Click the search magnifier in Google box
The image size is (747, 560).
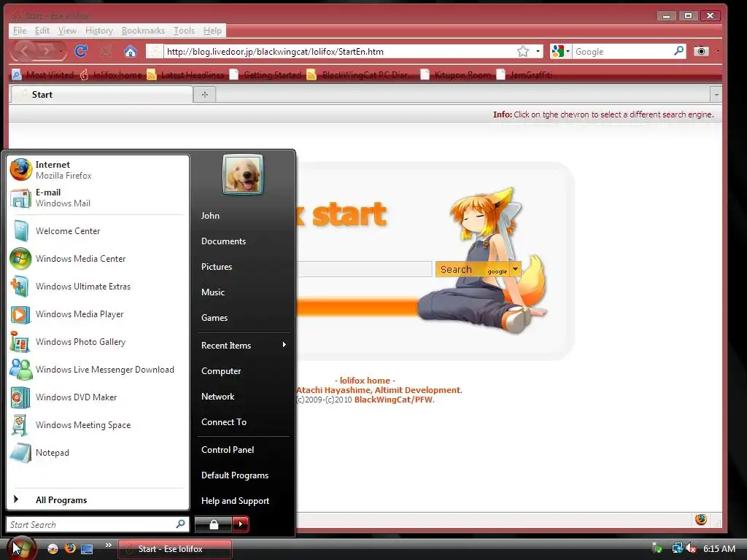[678, 51]
